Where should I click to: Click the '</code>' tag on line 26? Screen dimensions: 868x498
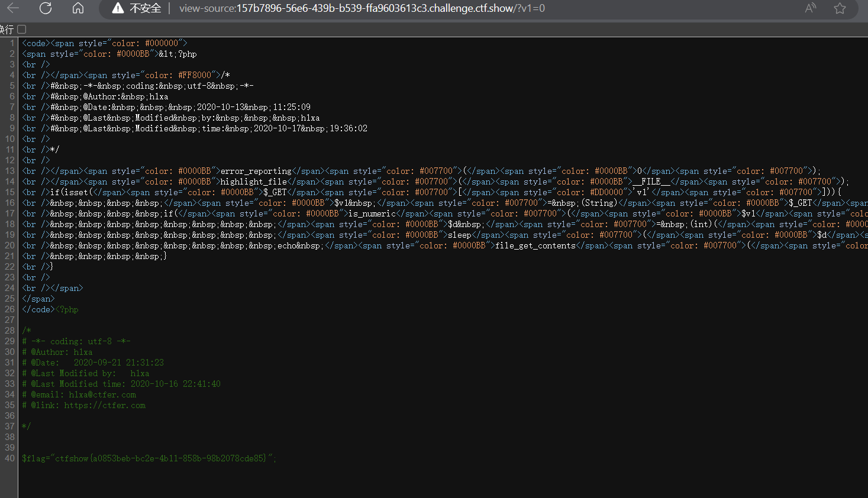(x=38, y=309)
